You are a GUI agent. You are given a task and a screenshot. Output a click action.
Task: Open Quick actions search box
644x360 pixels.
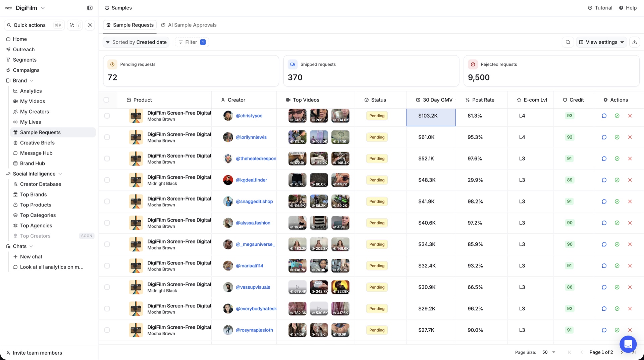tap(34, 25)
